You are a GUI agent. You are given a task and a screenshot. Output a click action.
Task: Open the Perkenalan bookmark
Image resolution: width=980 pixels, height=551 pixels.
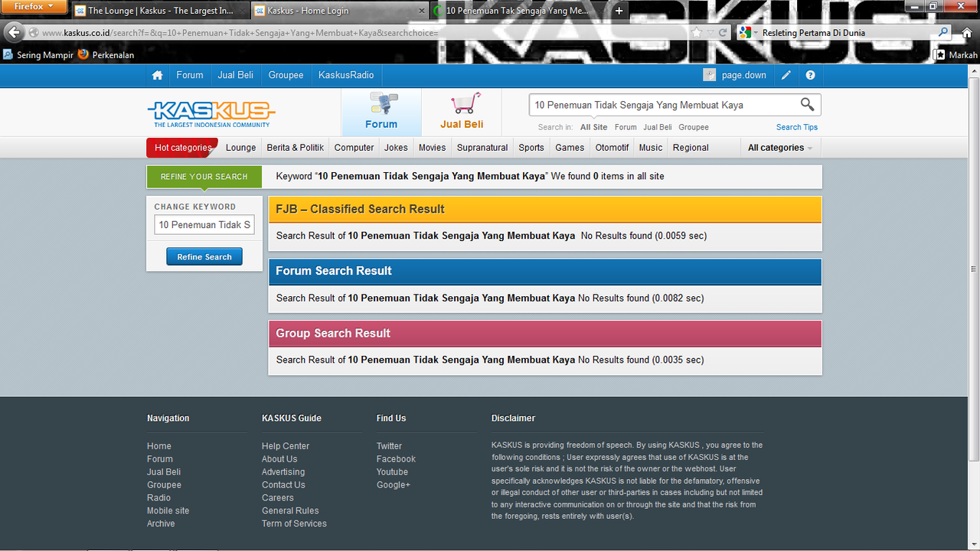pyautogui.click(x=106, y=55)
